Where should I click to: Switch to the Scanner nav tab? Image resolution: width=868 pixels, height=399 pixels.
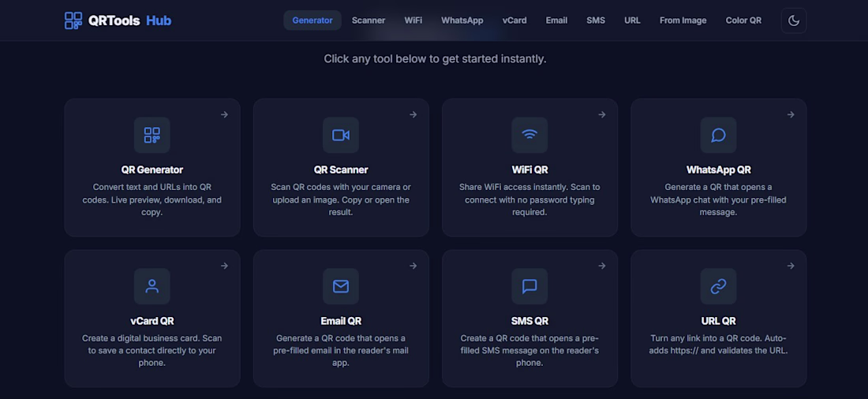coord(369,21)
